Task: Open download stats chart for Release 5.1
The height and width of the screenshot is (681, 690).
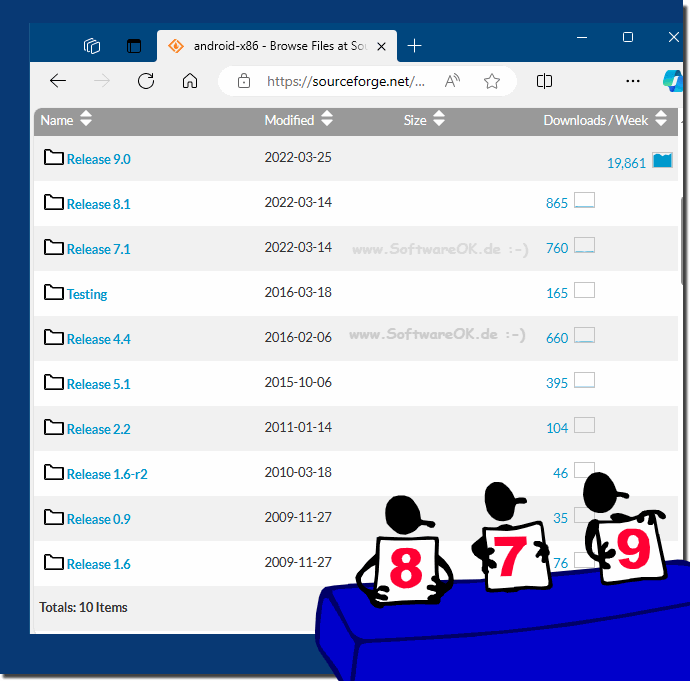Action: pos(584,380)
